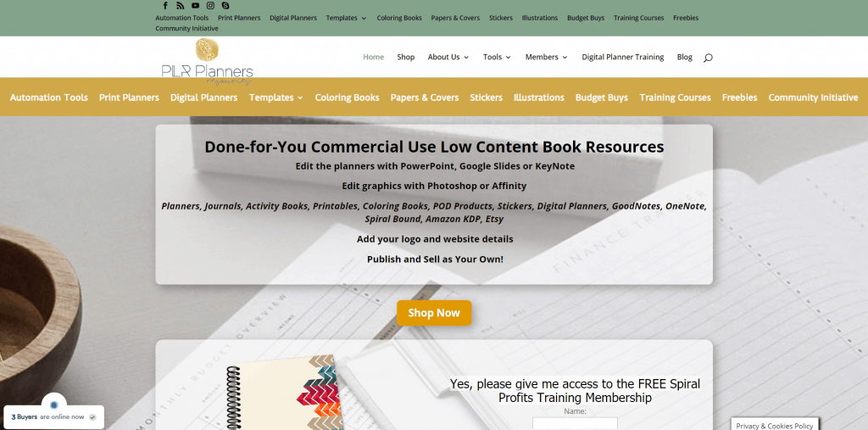868x430 pixels.
Task: Click 'Add your logo and website details' text
Action: tap(435, 239)
